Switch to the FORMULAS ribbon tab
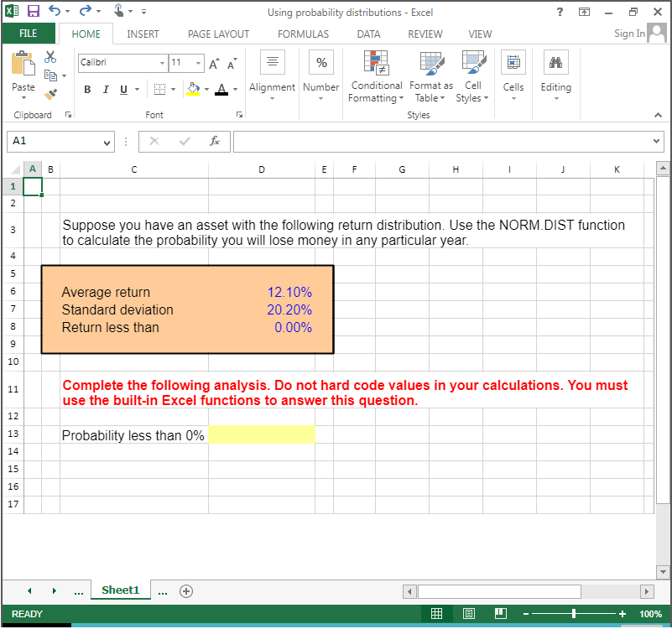 303,34
